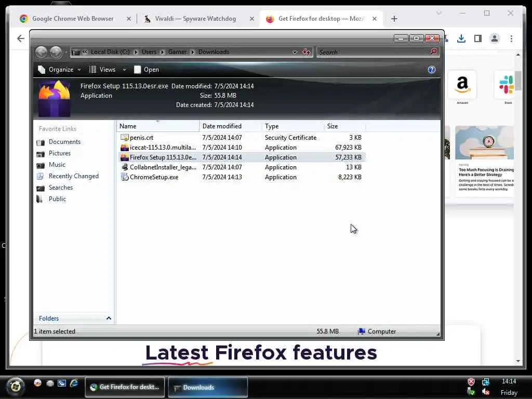This screenshot has height=399, width=532.
Task: Open the address bar history dropdown arrow
Action: (x=295, y=52)
